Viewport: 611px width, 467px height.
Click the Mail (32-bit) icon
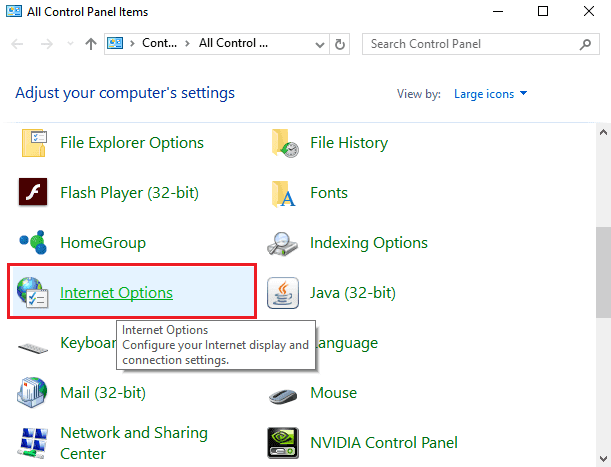pyautogui.click(x=34, y=393)
